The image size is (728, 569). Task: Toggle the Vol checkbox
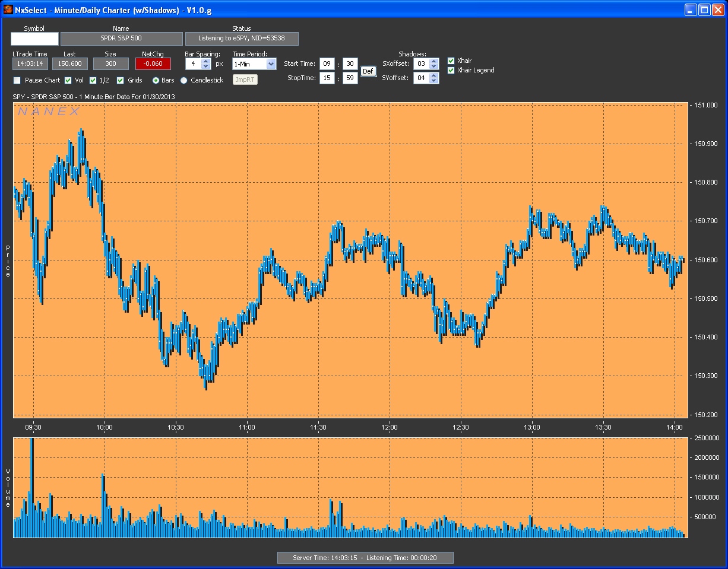pyautogui.click(x=68, y=80)
